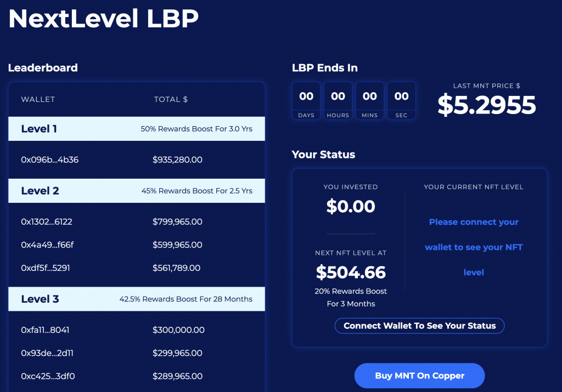Click wallet 0xc425...3df0 in leaderboard
The image size is (562, 392).
[x=48, y=377]
